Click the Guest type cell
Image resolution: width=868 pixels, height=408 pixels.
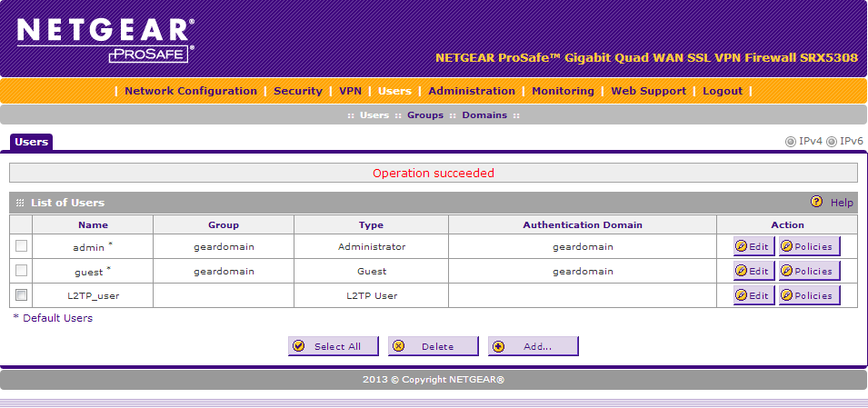pyautogui.click(x=372, y=272)
